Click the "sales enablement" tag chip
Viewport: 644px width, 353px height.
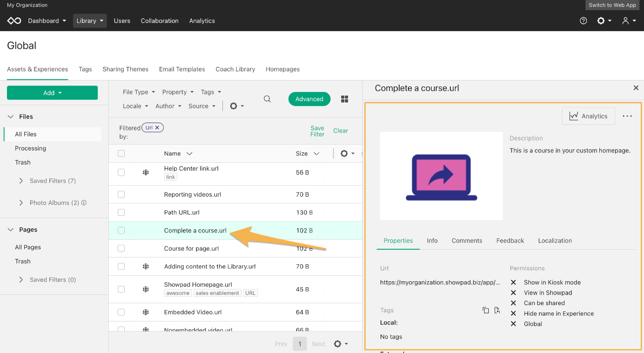click(x=217, y=293)
